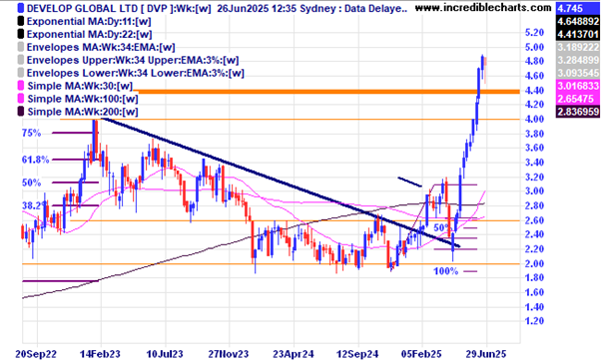Click the 3.00 price axis label
The image size is (601, 364).
click(x=535, y=191)
